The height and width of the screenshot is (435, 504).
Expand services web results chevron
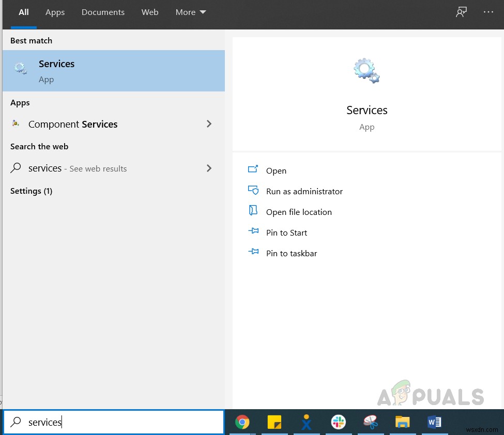pyautogui.click(x=209, y=168)
